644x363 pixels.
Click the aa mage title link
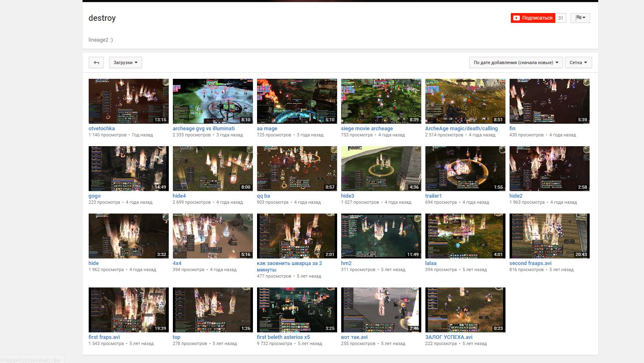(267, 128)
